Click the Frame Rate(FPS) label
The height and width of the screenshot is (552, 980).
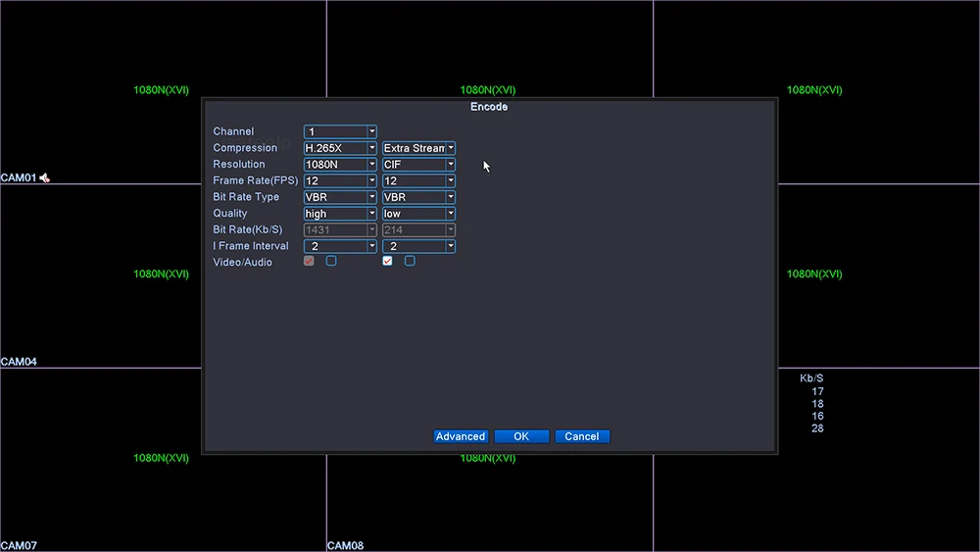click(256, 180)
